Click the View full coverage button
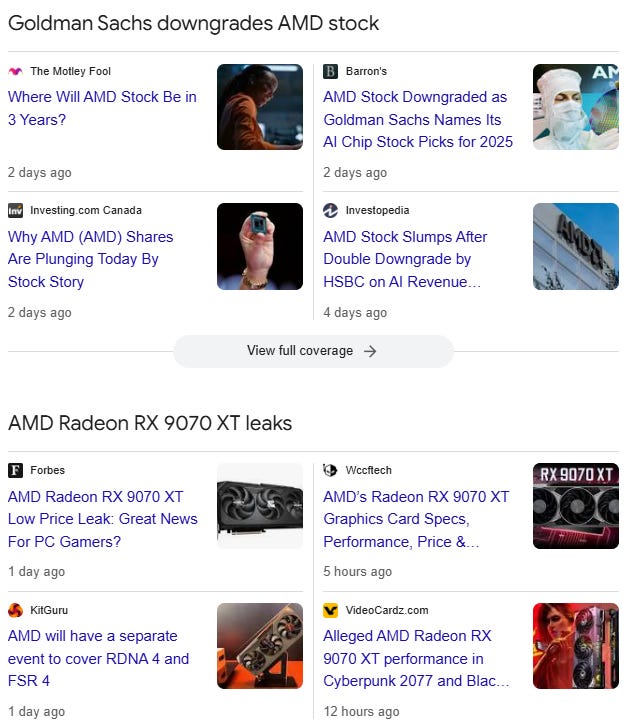The width and height of the screenshot is (631, 723). (314, 351)
